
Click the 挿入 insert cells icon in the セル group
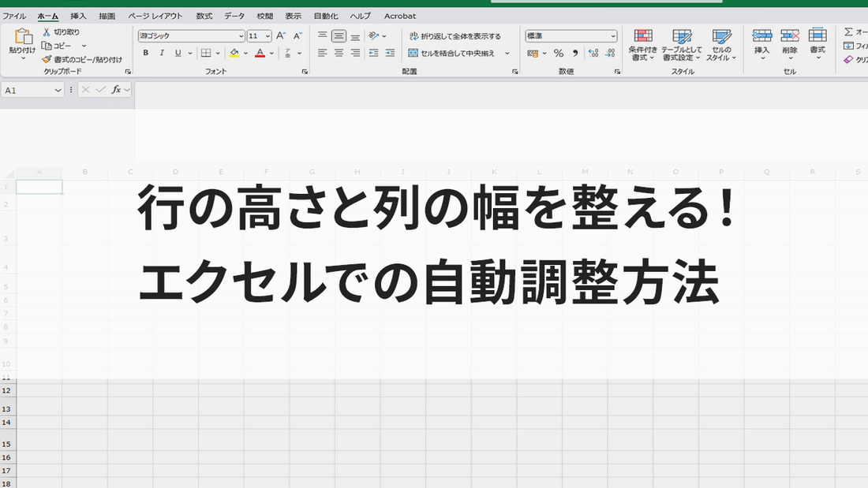[761, 45]
